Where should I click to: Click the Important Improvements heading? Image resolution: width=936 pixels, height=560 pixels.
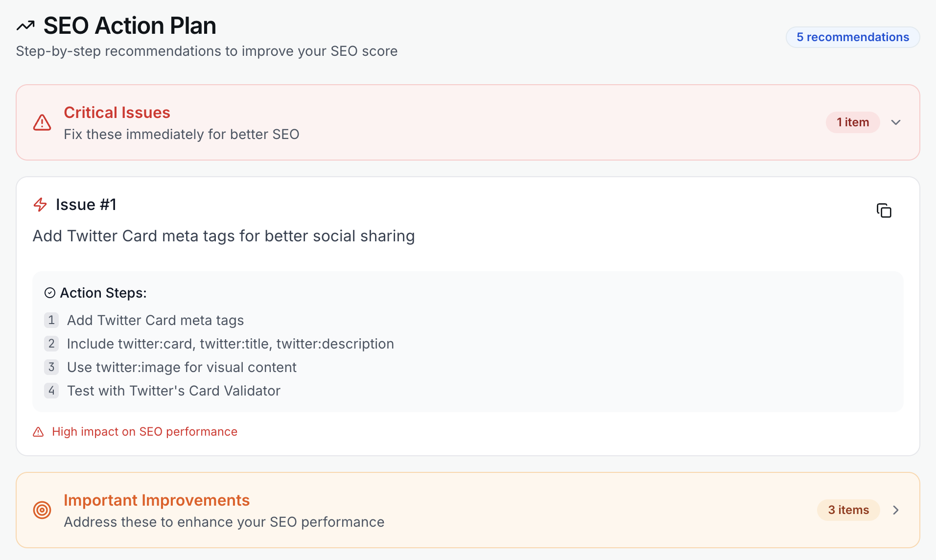157,500
